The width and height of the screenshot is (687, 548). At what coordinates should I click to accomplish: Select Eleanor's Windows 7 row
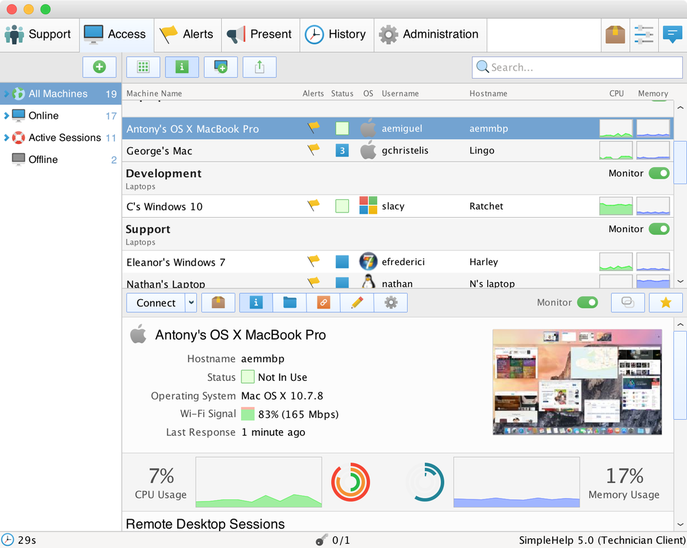coord(397,262)
